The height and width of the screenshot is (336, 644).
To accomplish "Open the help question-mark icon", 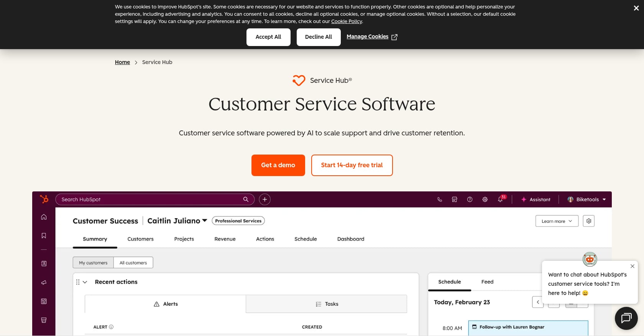I will coord(470,199).
